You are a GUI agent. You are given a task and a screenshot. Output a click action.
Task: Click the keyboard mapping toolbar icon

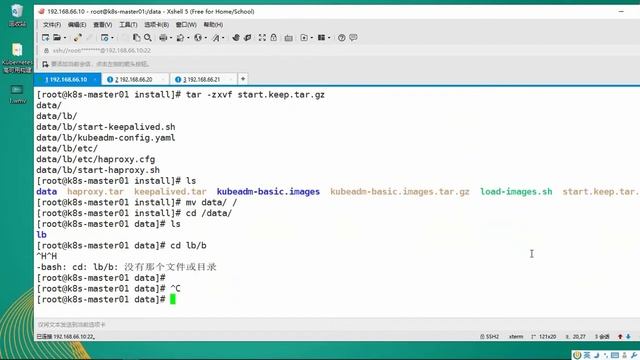(289, 38)
